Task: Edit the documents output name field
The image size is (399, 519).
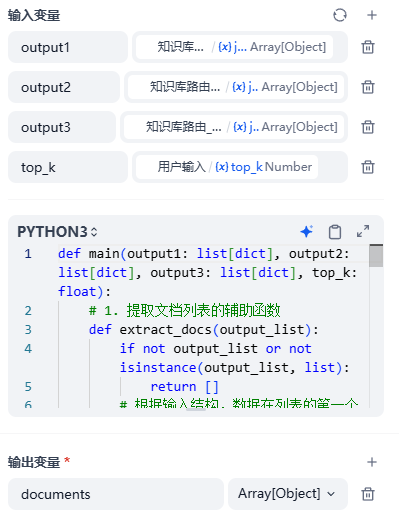Action: click(116, 494)
